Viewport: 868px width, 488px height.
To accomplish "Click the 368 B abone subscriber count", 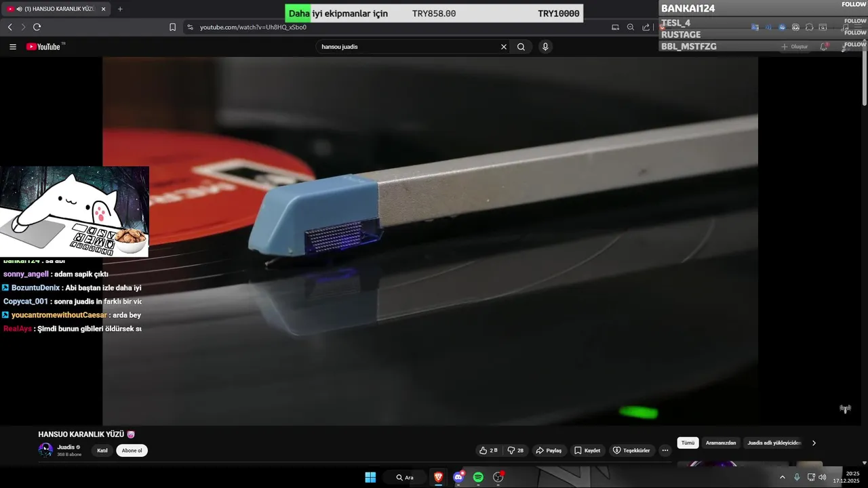I will click(69, 454).
